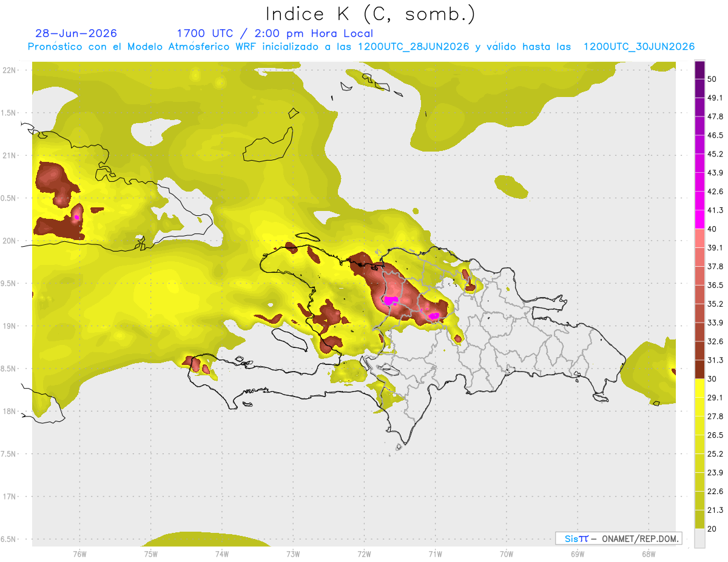Click the legend value "47.8"
The width and height of the screenshot is (728, 562).
[x=715, y=116]
